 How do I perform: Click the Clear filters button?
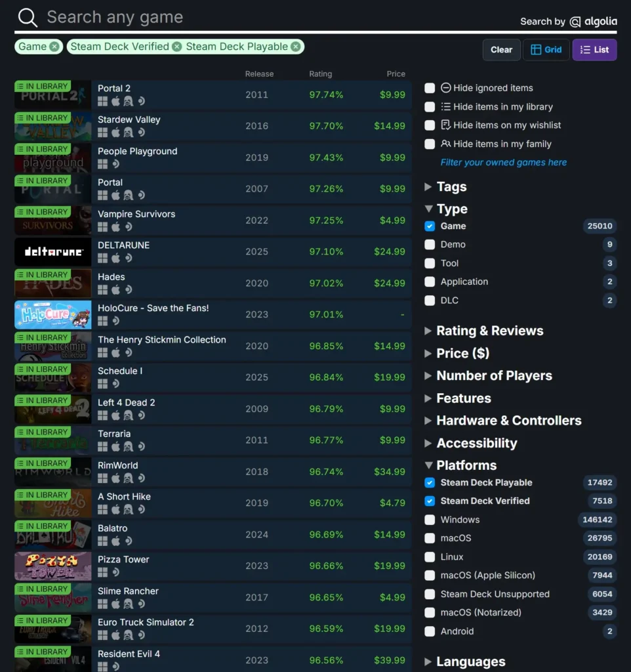tap(502, 50)
